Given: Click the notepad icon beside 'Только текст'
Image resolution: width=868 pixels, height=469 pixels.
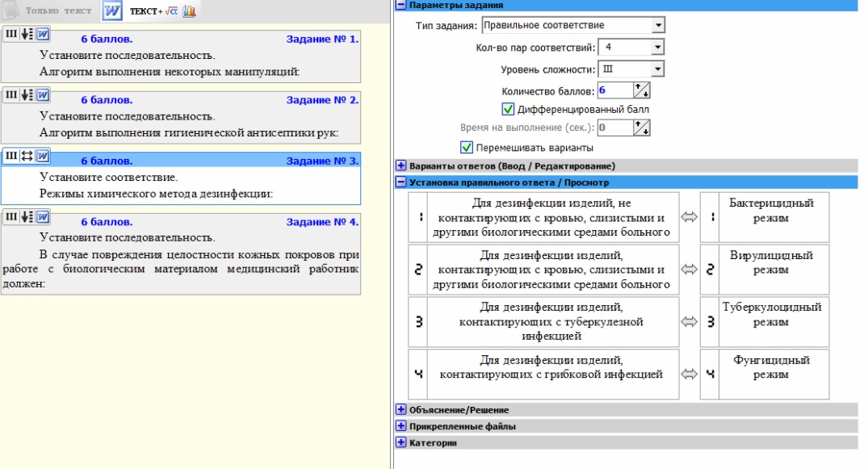Looking at the screenshot, I should pyautogui.click(x=11, y=10).
